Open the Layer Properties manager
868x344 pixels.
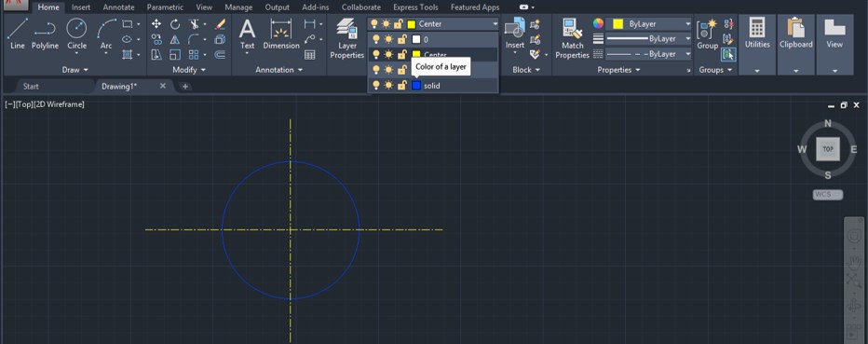point(347,37)
